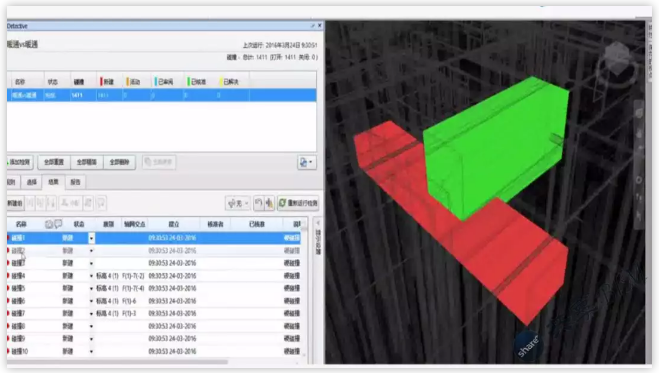Select the 碰撞10 result row

(x=154, y=352)
